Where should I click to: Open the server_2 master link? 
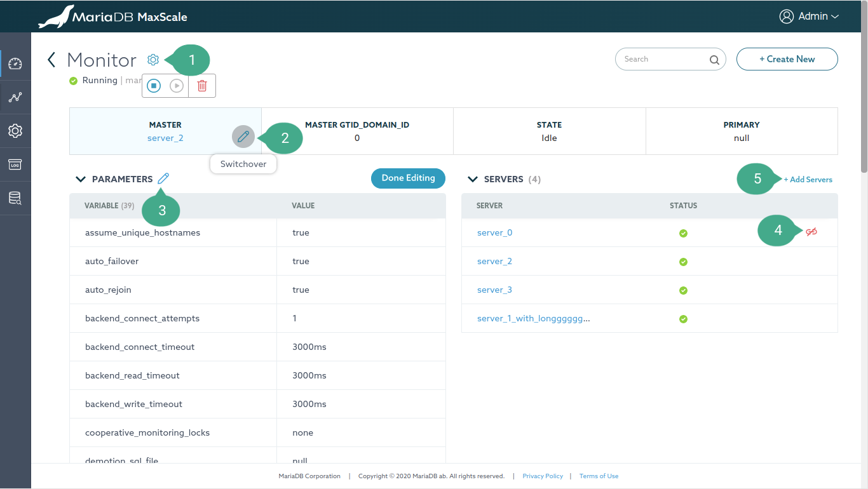tap(165, 138)
